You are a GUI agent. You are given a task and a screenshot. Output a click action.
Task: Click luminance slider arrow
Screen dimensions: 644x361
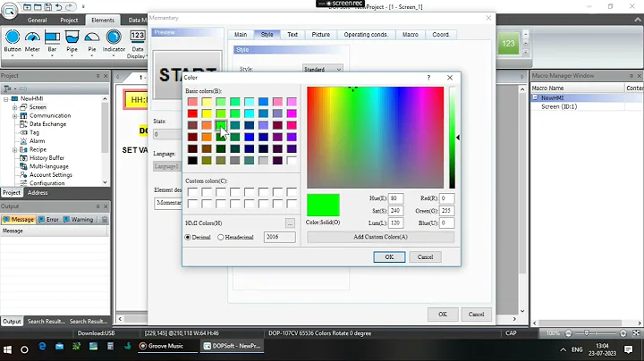458,138
